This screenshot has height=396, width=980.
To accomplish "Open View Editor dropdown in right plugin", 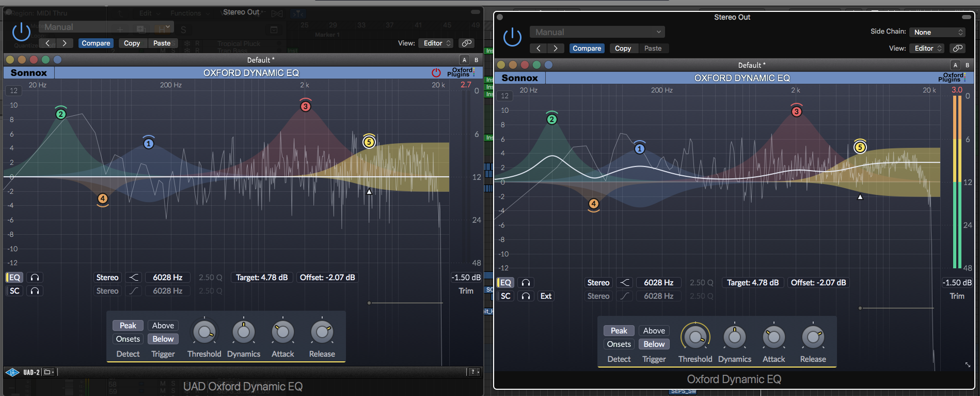I will click(928, 48).
